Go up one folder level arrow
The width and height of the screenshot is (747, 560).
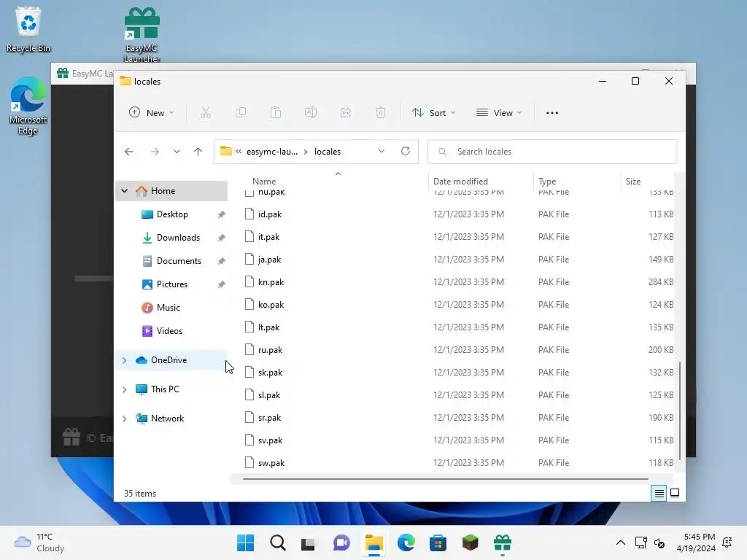(198, 152)
